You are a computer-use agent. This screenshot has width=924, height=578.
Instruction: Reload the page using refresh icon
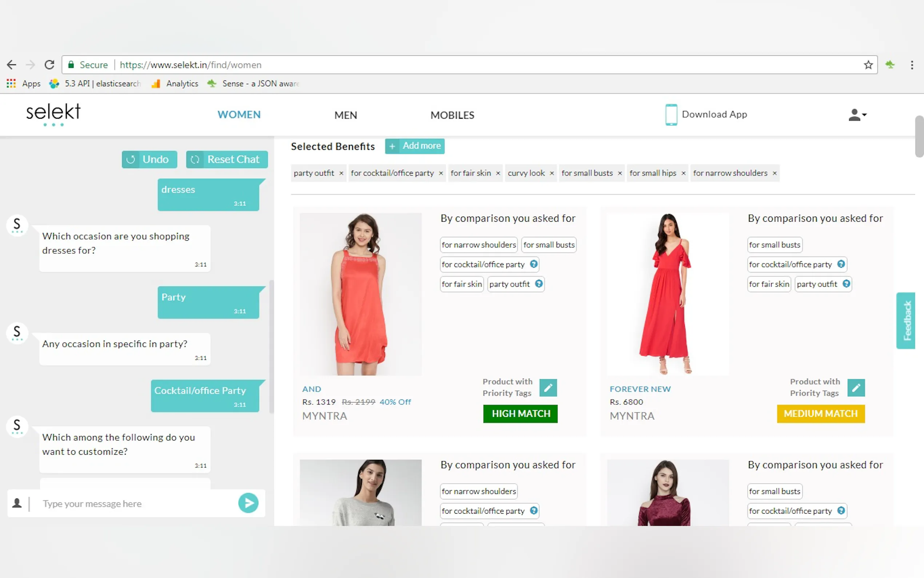[49, 65]
